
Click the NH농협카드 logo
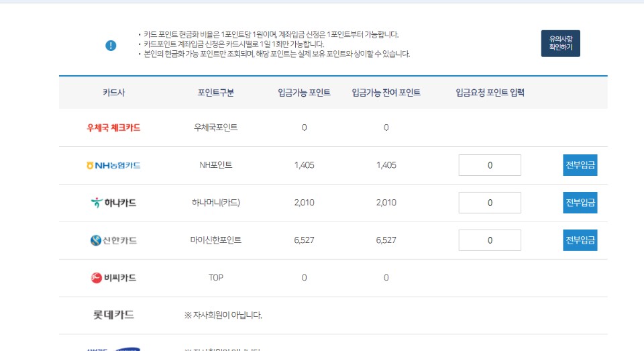[x=113, y=165]
